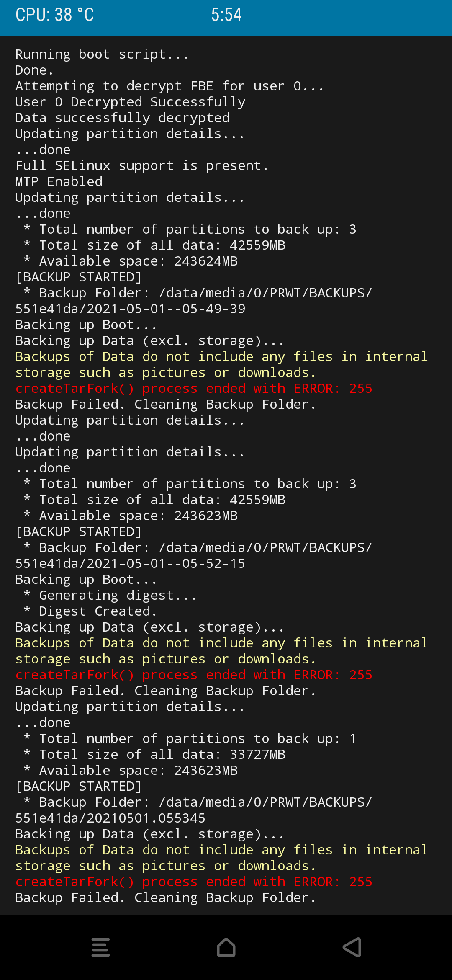Tap 'User 0 Decrypted Successfully' line
The width and height of the screenshot is (452, 980).
[130, 102]
